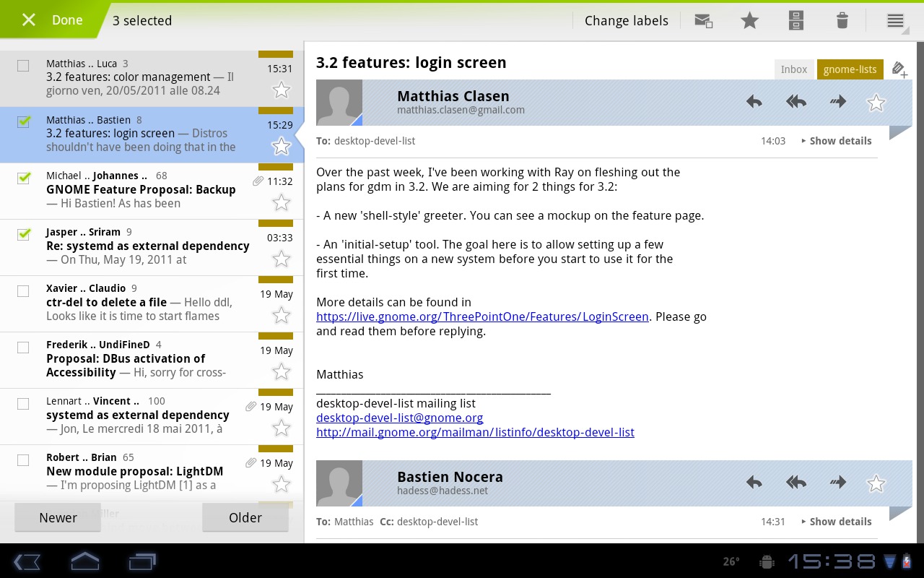Uncheck the '3.2 features: login screen' checkbox

pos(23,122)
